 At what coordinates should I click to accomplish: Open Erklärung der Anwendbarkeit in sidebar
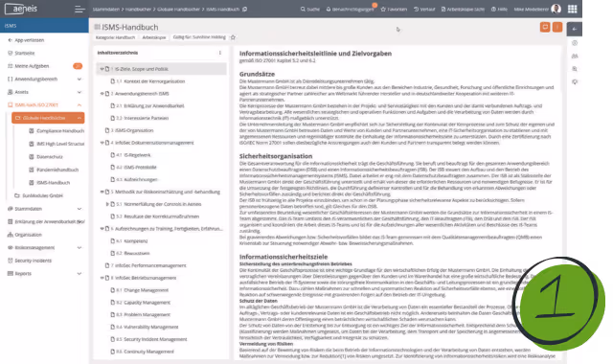pos(50,221)
